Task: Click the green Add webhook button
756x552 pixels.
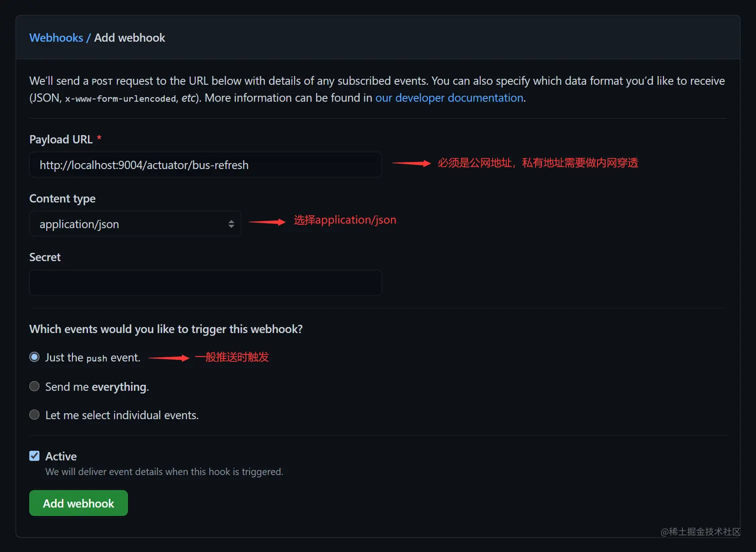Action: click(x=78, y=503)
